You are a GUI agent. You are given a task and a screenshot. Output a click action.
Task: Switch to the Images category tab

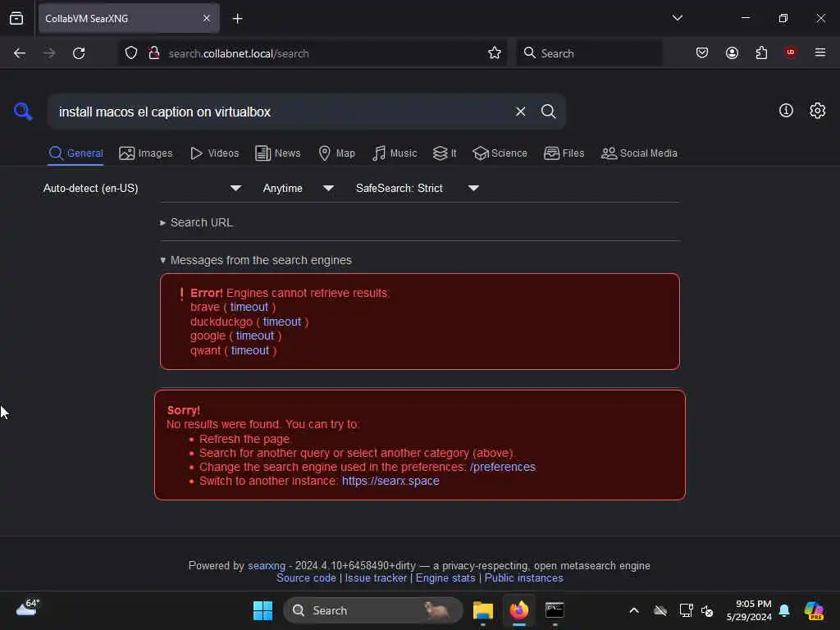click(x=146, y=153)
